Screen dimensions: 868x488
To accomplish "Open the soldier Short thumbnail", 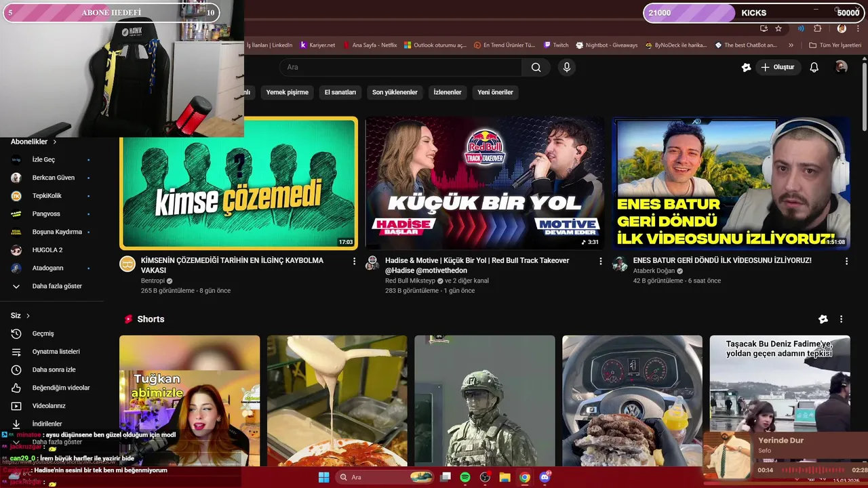I will pos(484,401).
